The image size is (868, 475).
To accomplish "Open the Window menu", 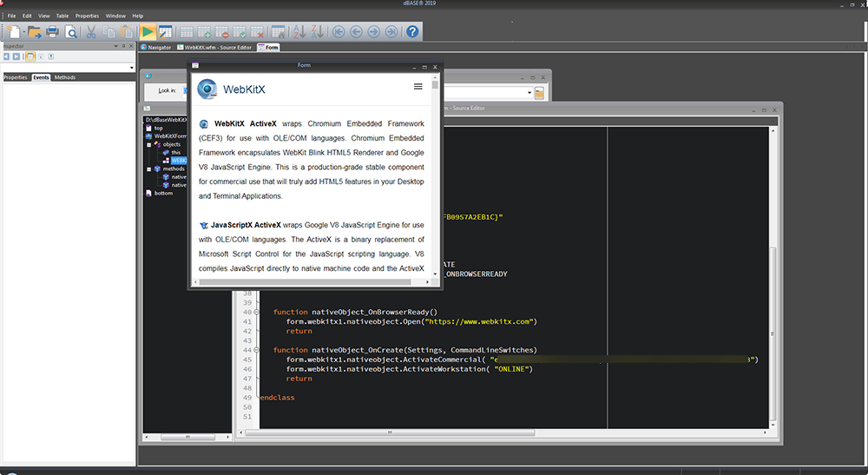I will [x=115, y=16].
